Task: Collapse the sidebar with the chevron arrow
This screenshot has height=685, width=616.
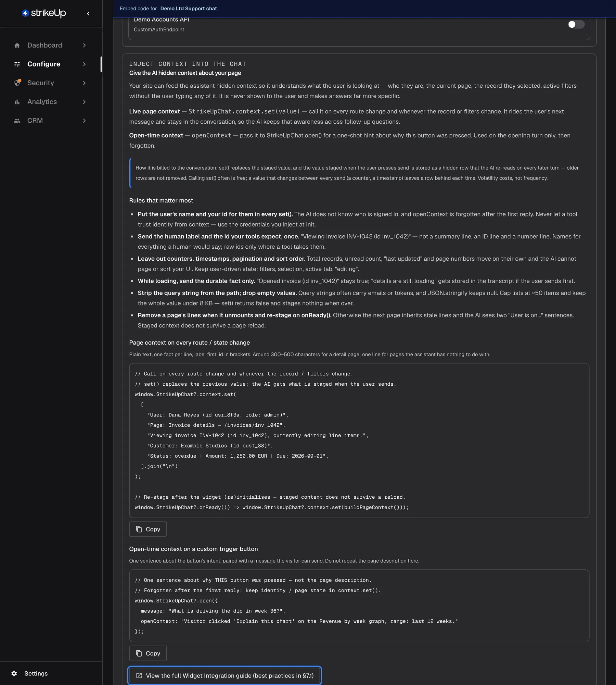Action: pyautogui.click(x=88, y=14)
